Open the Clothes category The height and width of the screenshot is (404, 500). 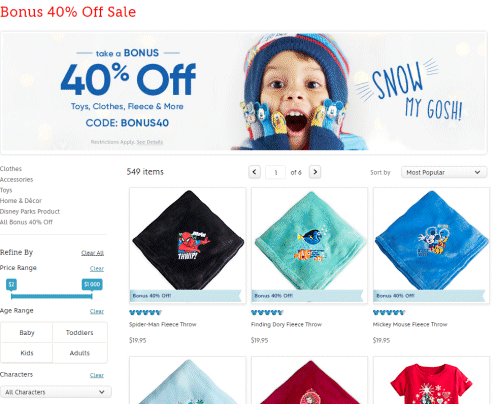point(11,169)
